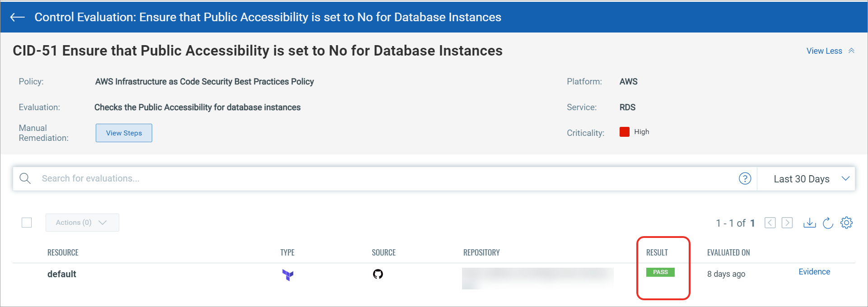
Task: Open the Evidence link
Action: pyautogui.click(x=814, y=272)
